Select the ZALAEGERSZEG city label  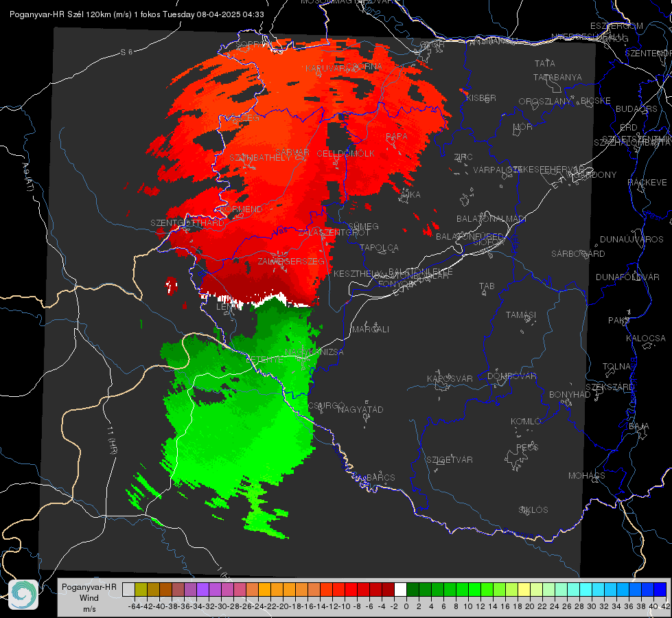[x=291, y=261]
